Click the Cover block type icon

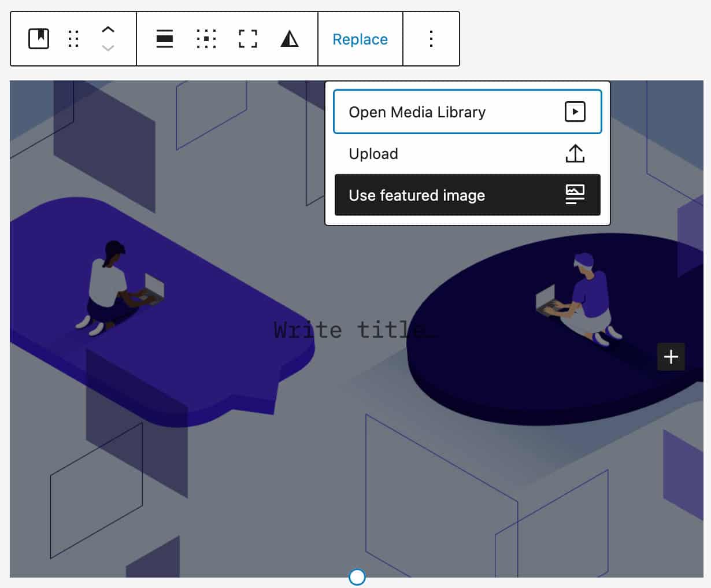(x=39, y=39)
